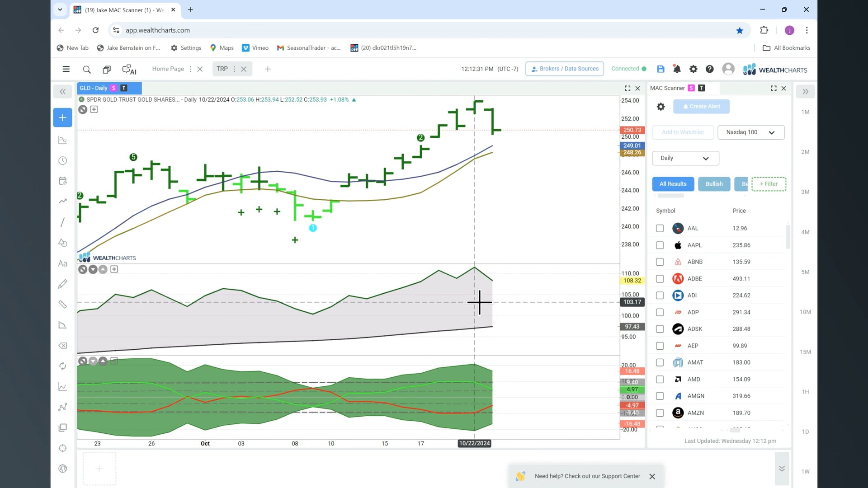The width and height of the screenshot is (868, 488).
Task: Select the text annotation Aa tool
Action: click(63, 263)
